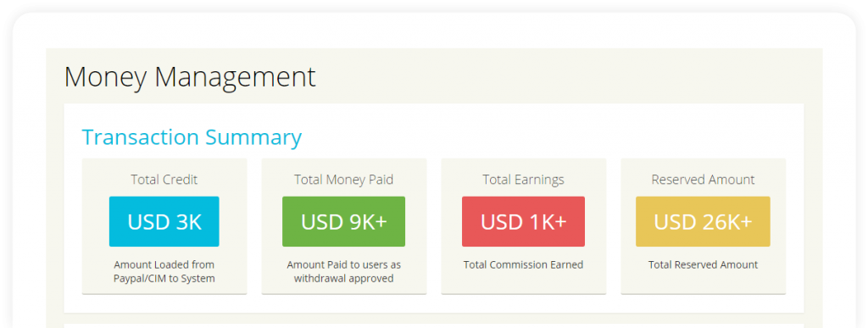Click the blue USD 3K badge
Screen dimensions: 868x328
click(x=164, y=221)
